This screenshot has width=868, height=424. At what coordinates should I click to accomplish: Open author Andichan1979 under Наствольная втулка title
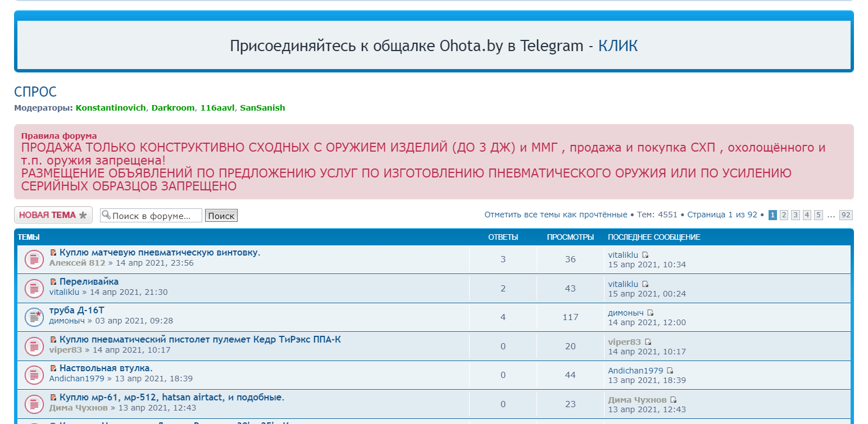tap(77, 379)
